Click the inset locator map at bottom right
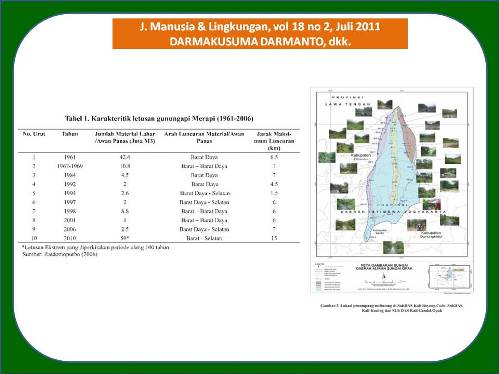499x374 pixels. [450, 276]
